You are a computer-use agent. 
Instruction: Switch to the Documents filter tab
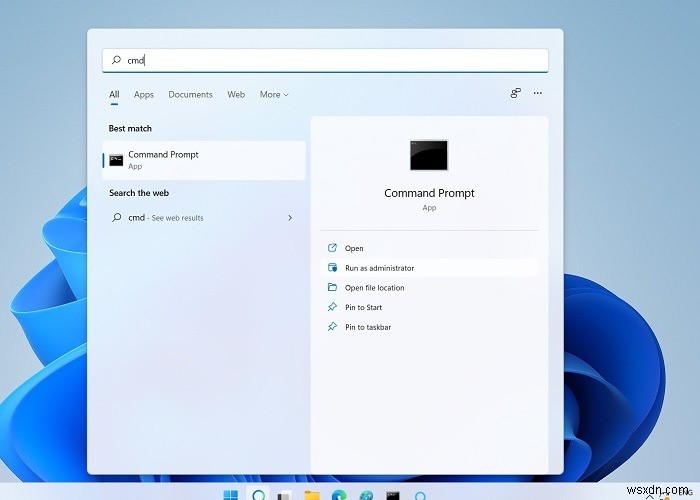[x=190, y=95]
